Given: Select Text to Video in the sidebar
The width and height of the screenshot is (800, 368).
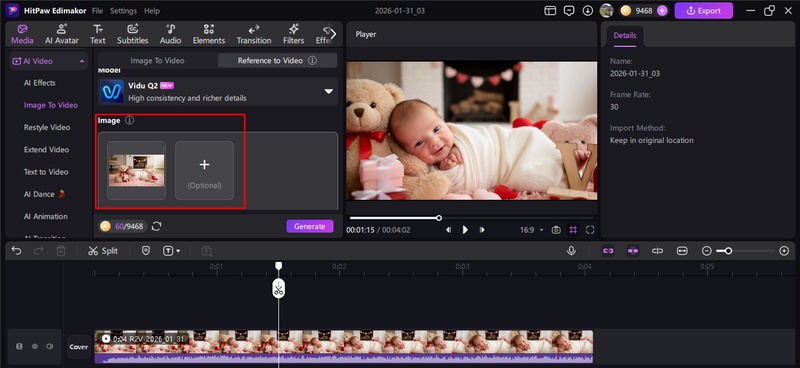Looking at the screenshot, I should click(x=46, y=172).
